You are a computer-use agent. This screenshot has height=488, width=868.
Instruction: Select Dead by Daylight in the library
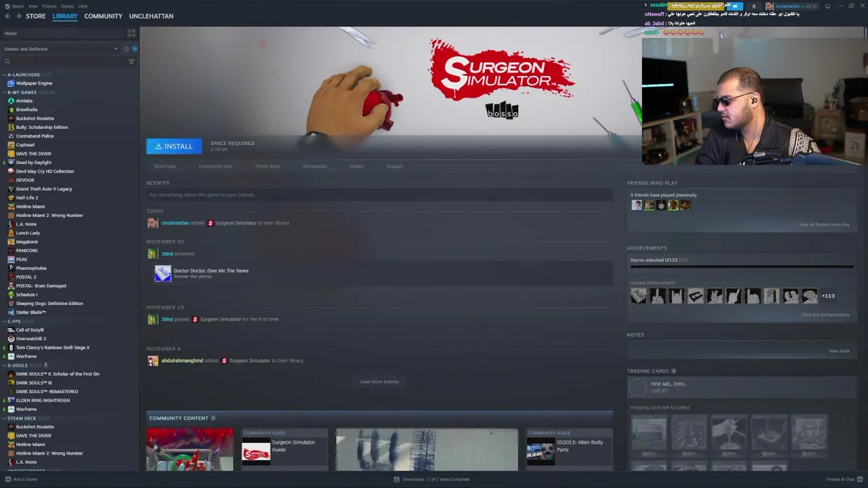[x=33, y=163]
